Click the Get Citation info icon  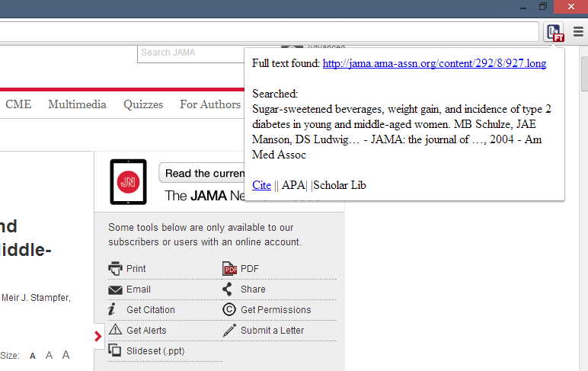pos(112,310)
